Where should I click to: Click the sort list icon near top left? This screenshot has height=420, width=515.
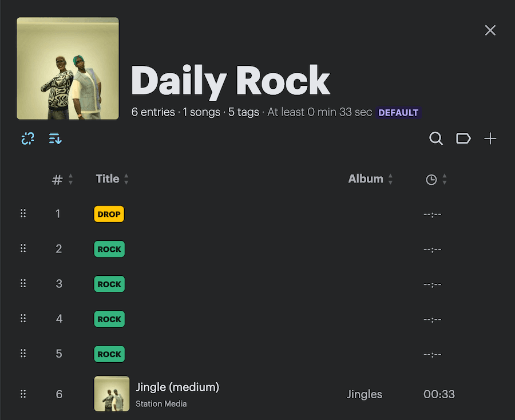point(55,138)
